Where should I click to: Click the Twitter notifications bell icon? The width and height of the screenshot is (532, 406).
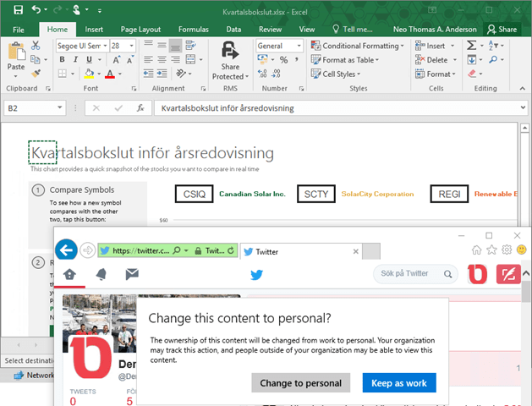(101, 273)
